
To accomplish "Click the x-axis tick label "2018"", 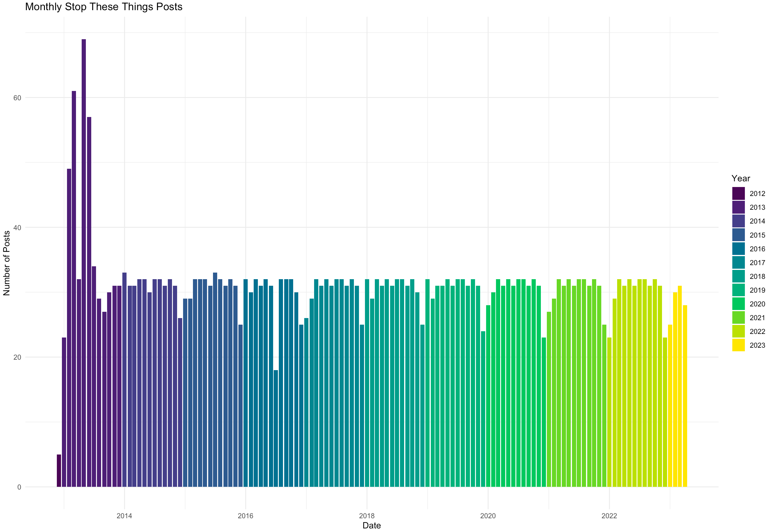I will click(367, 516).
